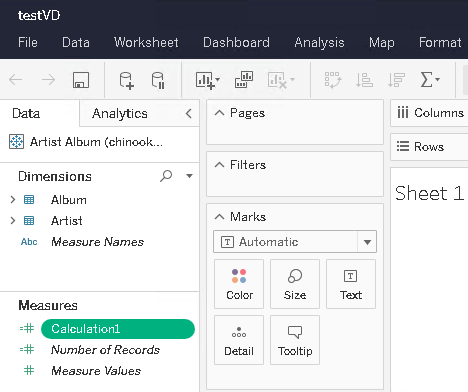Open the Clear Sheet dropdown arrow
Screen dimensions: 468x392
coord(292,79)
